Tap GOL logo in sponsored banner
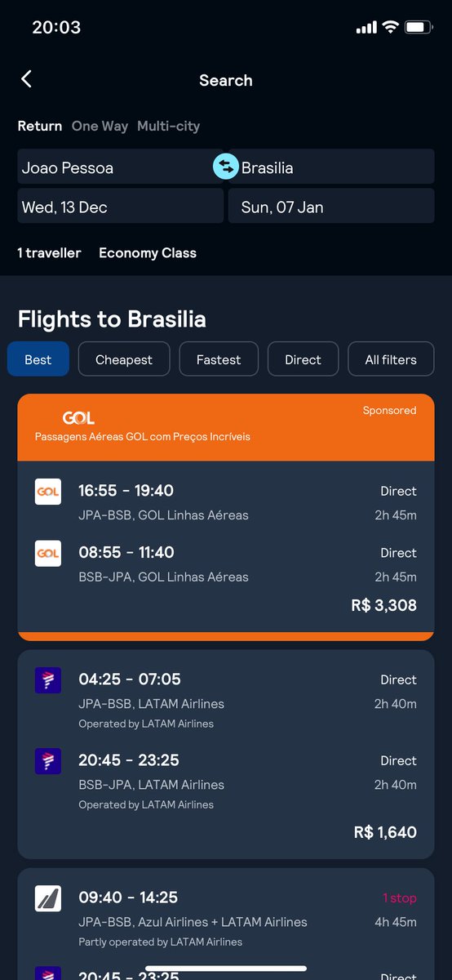The image size is (452, 980). coord(78,418)
